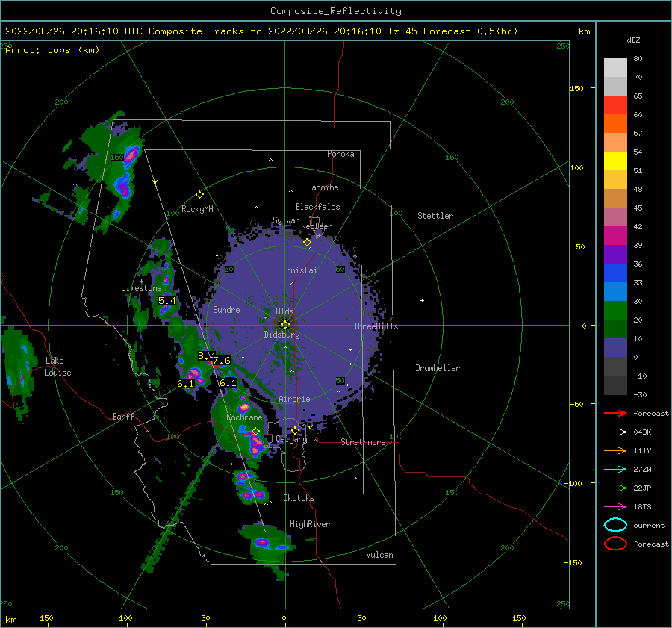Click the white 04DK arrow legend icon
Screen dimensions: 672x628
[615, 432]
